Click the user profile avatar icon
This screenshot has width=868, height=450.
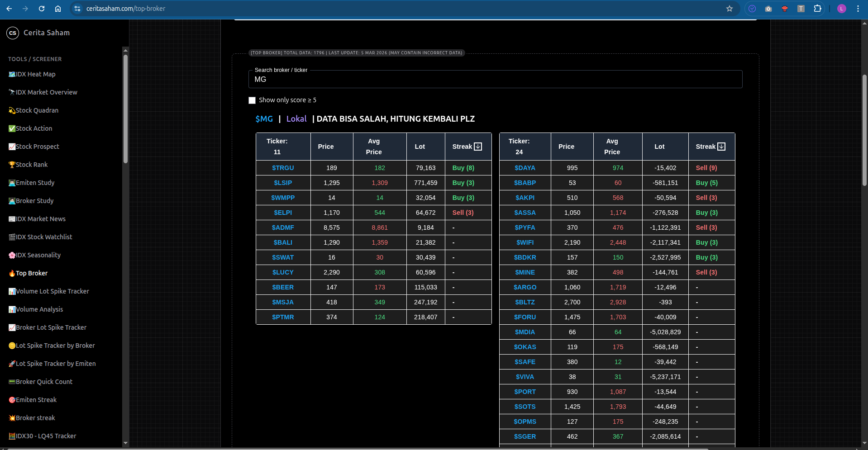coord(842,9)
